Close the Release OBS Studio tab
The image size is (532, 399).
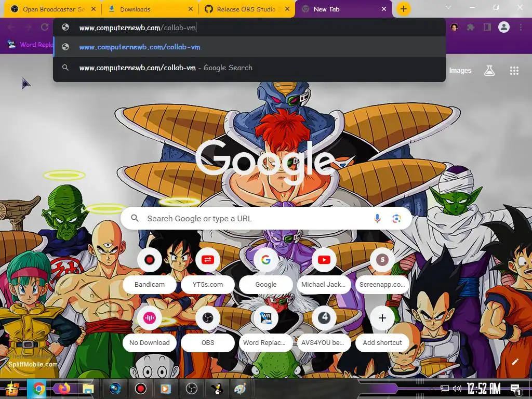[287, 9]
